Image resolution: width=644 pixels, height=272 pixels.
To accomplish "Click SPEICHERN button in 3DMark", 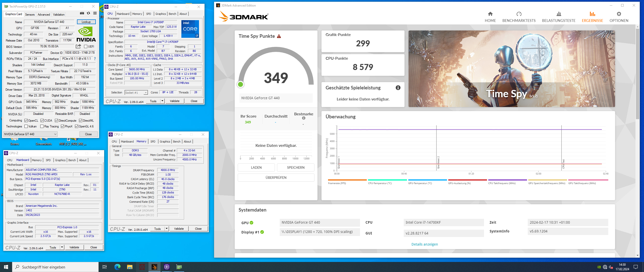I will 296,167.
